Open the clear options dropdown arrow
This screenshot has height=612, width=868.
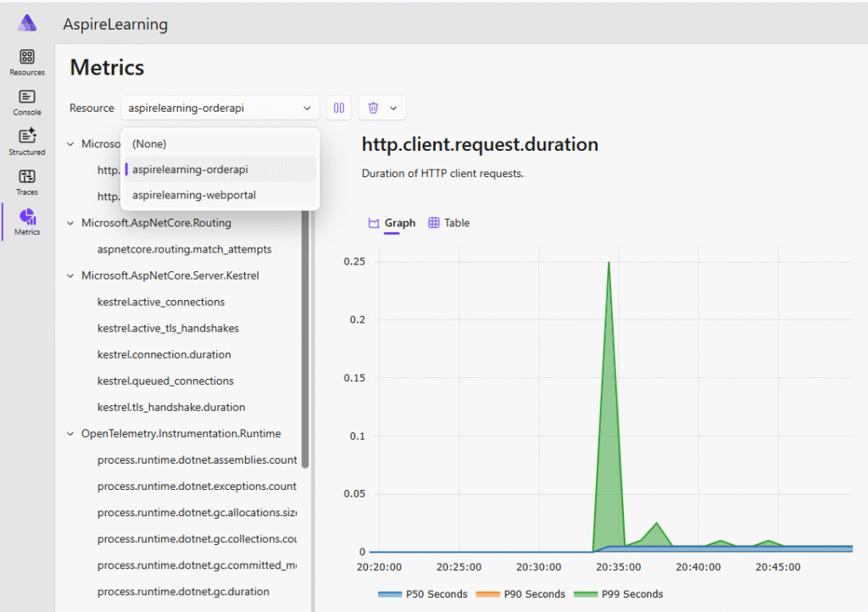pos(393,108)
